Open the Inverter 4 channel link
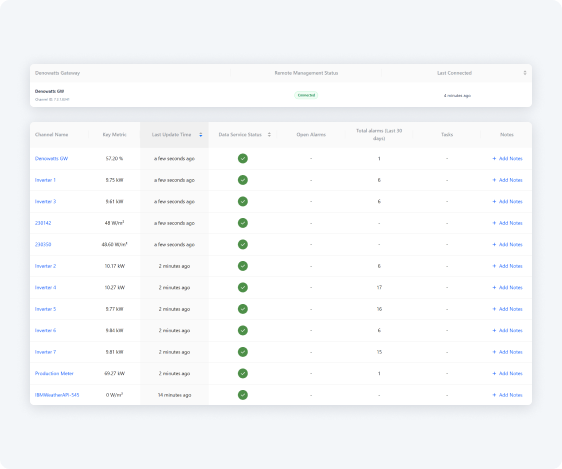 tap(46, 287)
